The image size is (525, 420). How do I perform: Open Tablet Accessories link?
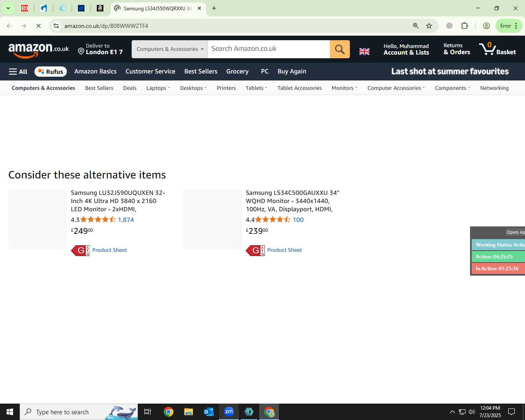click(299, 88)
